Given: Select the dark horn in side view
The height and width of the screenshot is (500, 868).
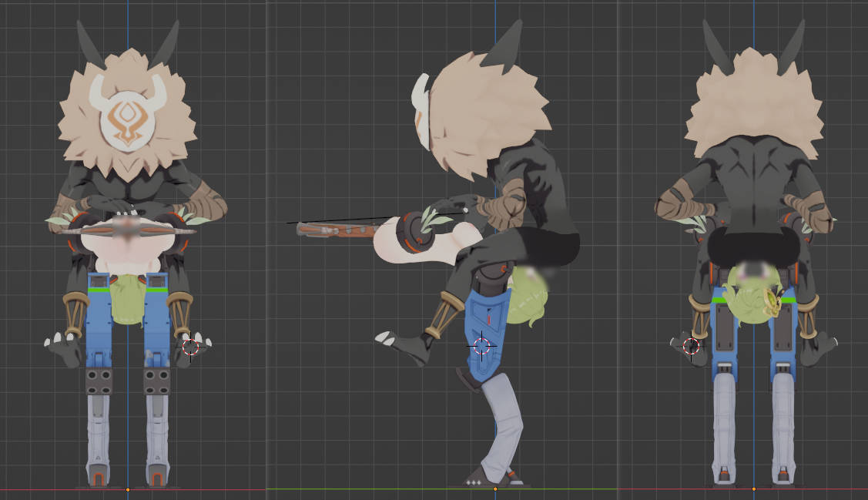Looking at the screenshot, I should (x=503, y=46).
